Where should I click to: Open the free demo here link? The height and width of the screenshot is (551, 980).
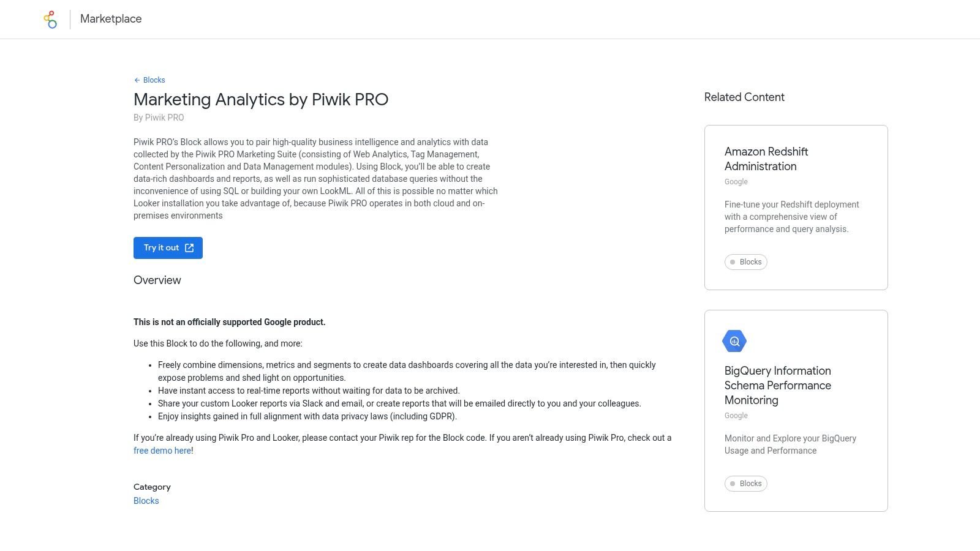(162, 451)
